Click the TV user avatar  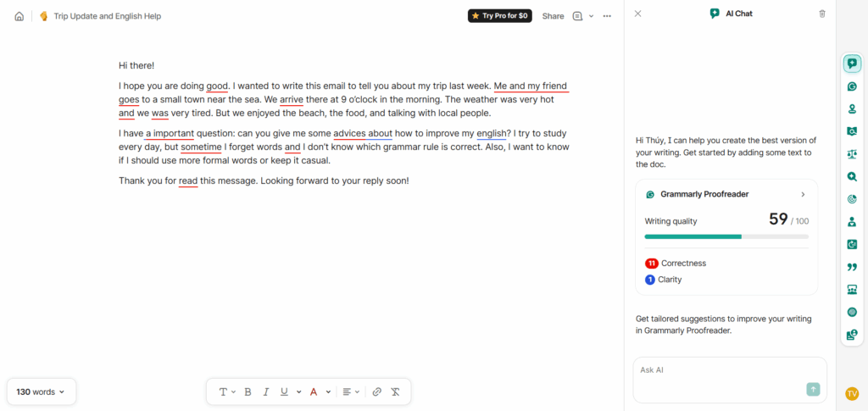(x=852, y=393)
